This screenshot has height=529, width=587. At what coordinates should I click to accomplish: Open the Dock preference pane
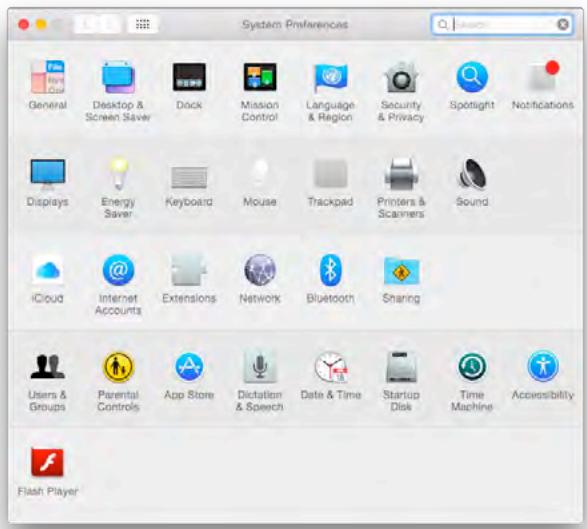click(189, 77)
